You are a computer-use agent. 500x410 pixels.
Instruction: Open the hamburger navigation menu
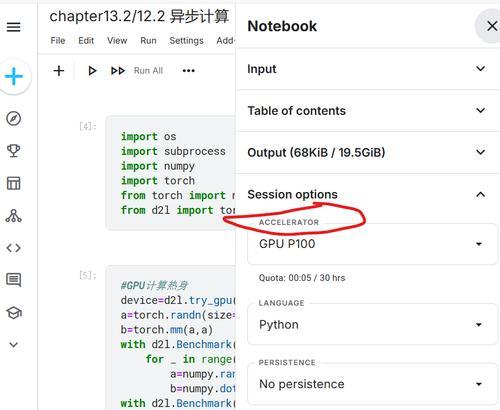click(x=13, y=27)
